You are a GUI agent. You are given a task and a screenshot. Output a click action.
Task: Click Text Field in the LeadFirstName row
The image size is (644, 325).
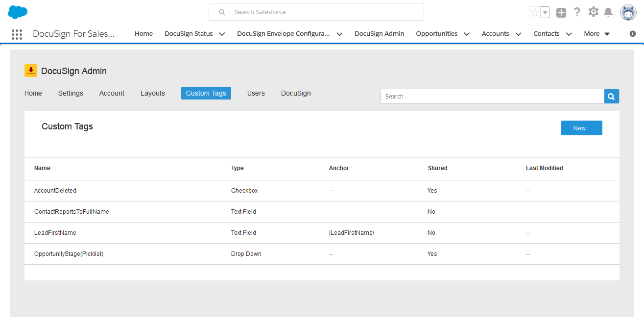pos(243,233)
